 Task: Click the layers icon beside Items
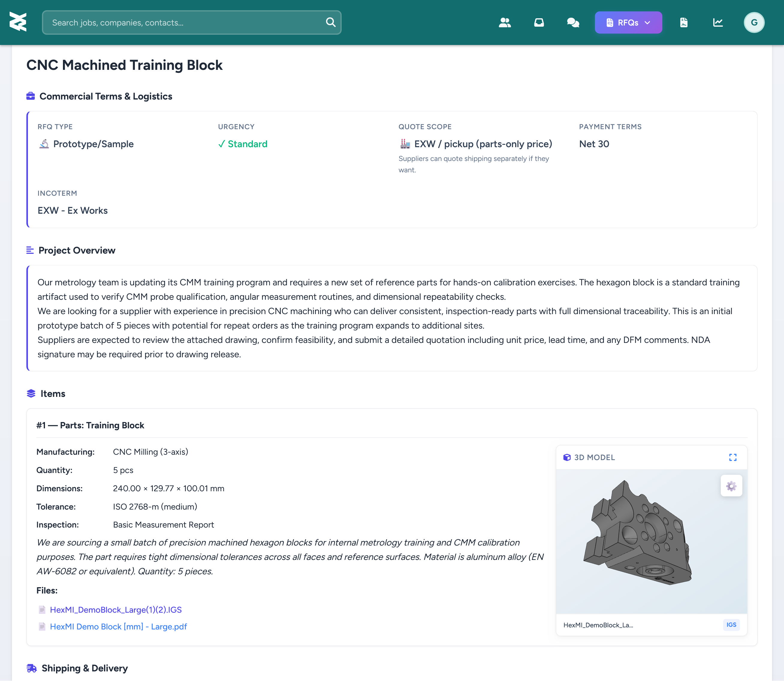(31, 393)
